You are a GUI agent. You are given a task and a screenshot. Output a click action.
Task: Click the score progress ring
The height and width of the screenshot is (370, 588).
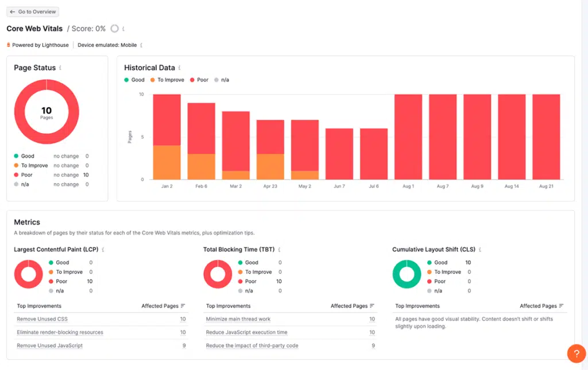(x=114, y=28)
